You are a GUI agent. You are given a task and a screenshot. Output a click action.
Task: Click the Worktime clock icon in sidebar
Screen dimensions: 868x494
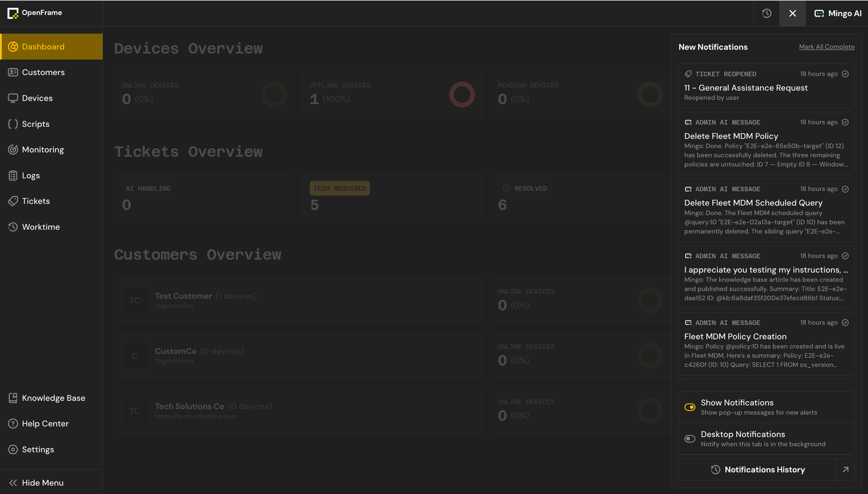13,227
